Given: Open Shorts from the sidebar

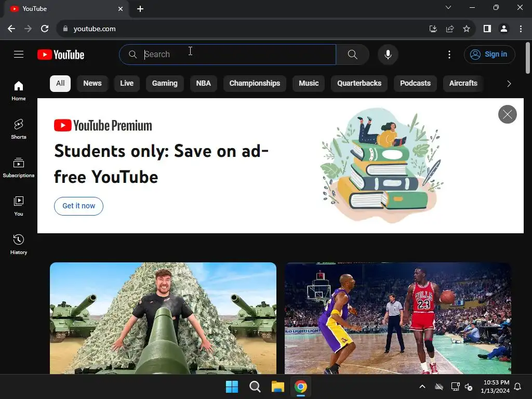Looking at the screenshot, I should pyautogui.click(x=19, y=129).
